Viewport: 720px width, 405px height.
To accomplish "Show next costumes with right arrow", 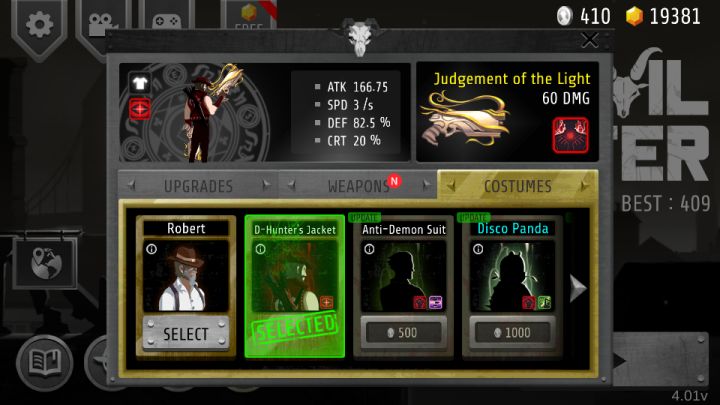I will pyautogui.click(x=578, y=288).
